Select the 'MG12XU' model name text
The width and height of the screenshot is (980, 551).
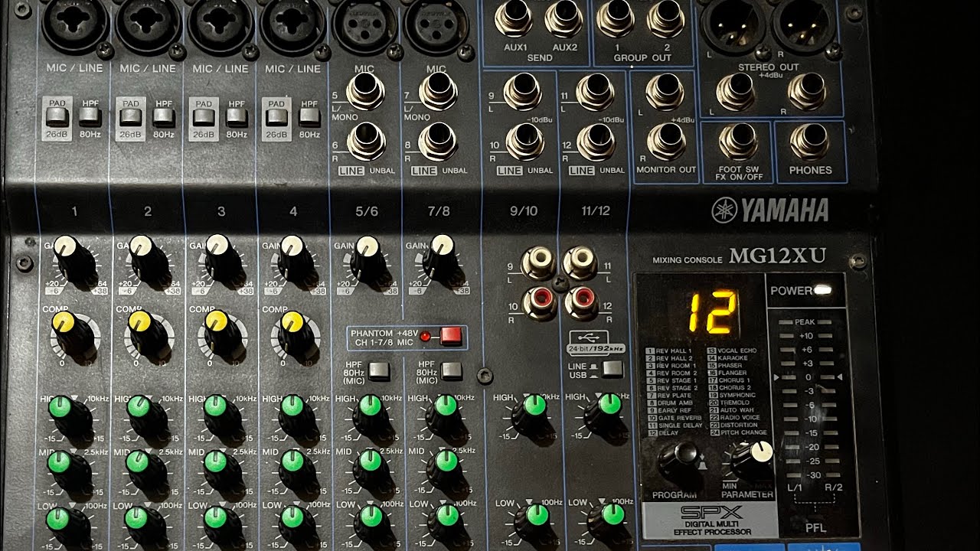[x=778, y=256]
